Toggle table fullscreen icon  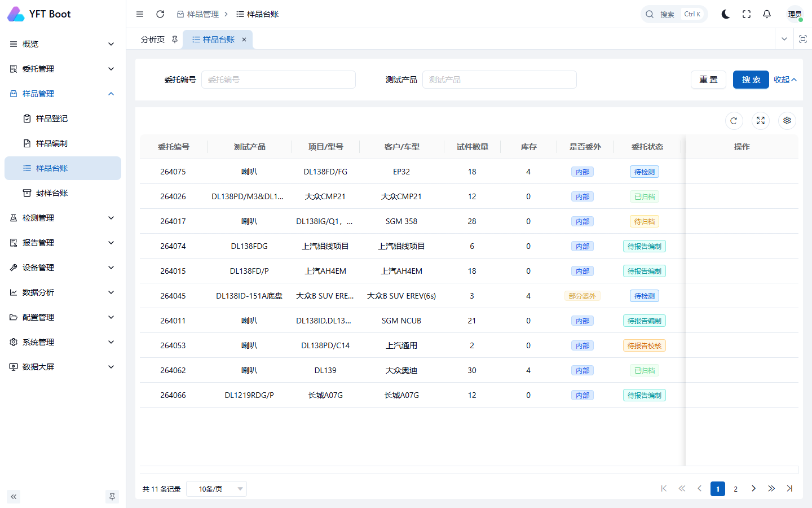(761, 120)
